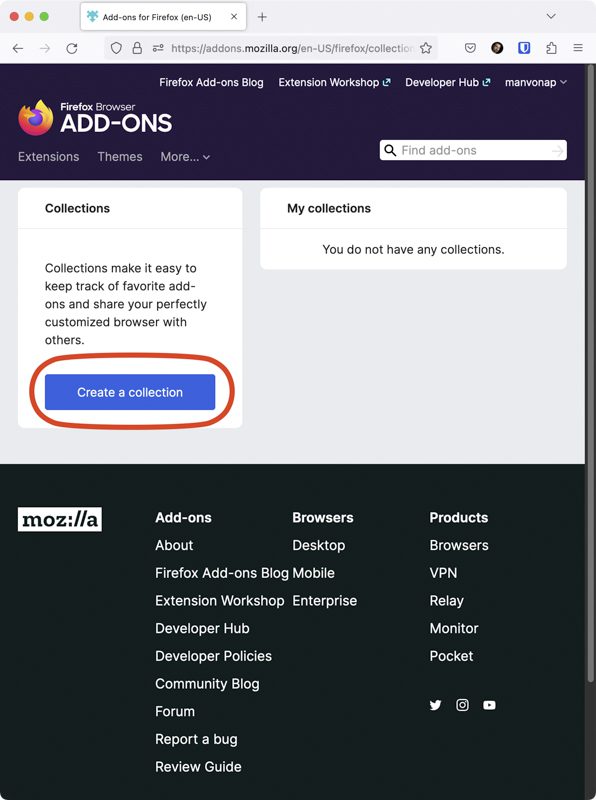The width and height of the screenshot is (596, 800).
Task: Open the Extensions puzzle-piece toolbar icon
Action: (551, 48)
